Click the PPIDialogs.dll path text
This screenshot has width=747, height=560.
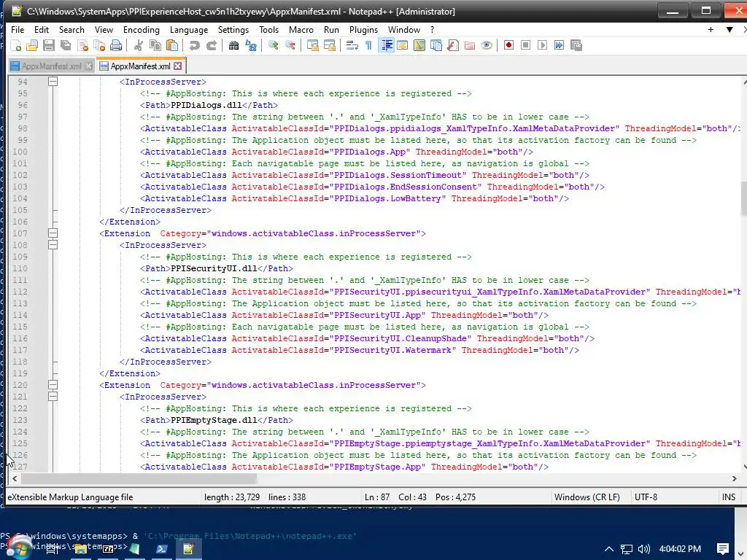tap(206, 105)
